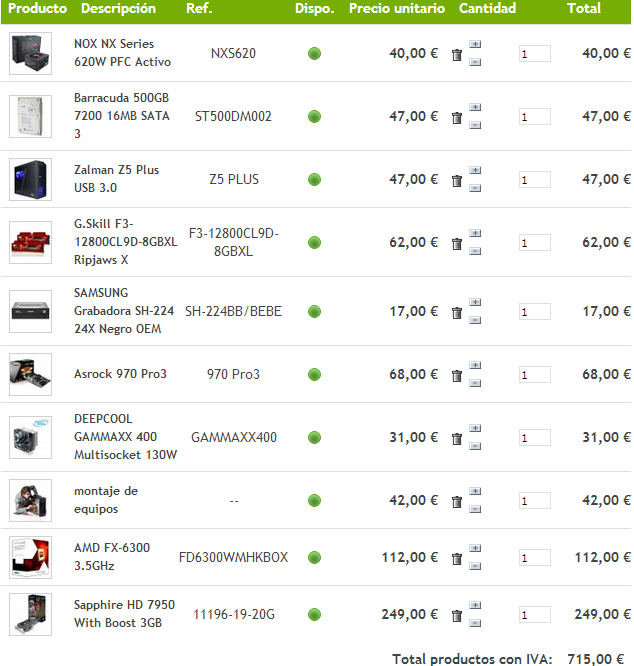Delete the NOX NX Series 620W item

456,55
